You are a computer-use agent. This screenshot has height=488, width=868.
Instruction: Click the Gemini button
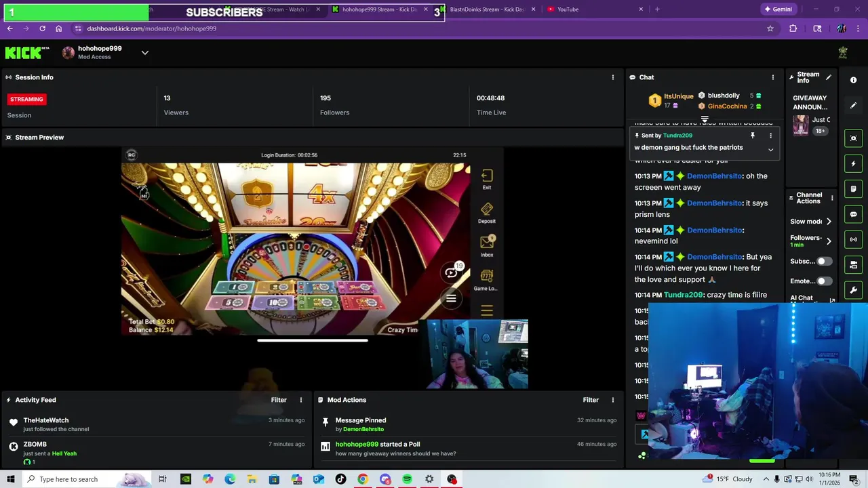point(778,9)
